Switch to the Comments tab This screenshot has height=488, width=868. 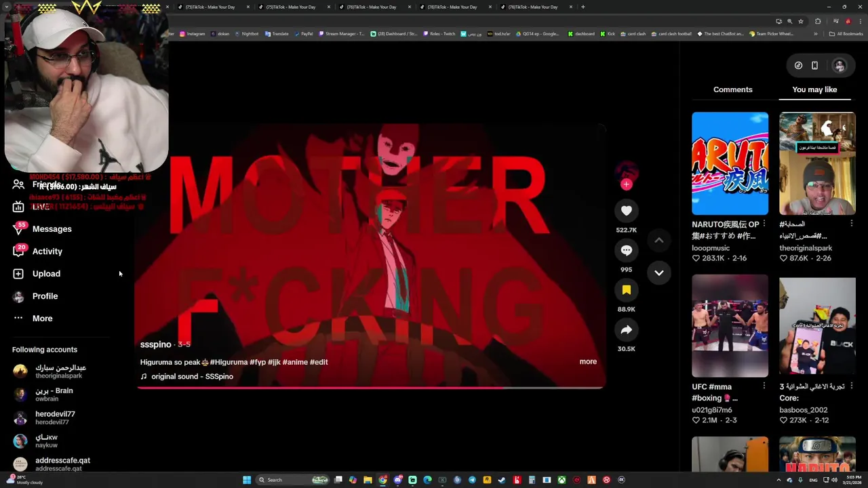tap(732, 89)
